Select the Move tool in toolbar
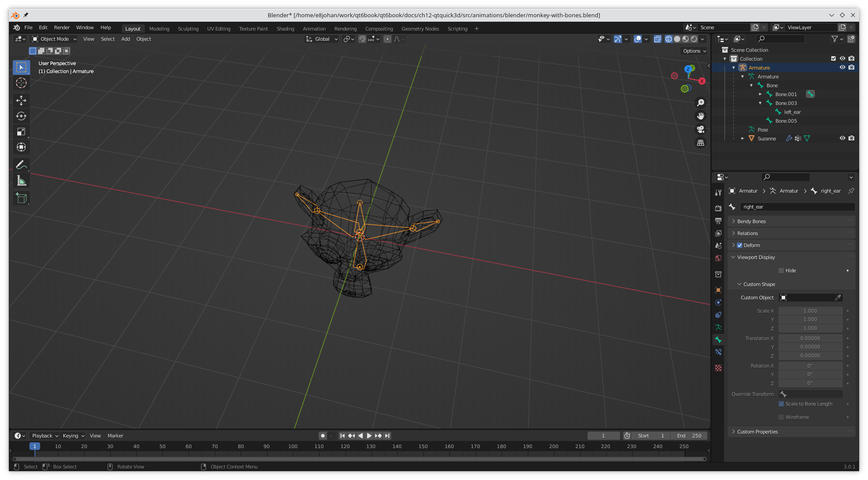 coord(21,101)
